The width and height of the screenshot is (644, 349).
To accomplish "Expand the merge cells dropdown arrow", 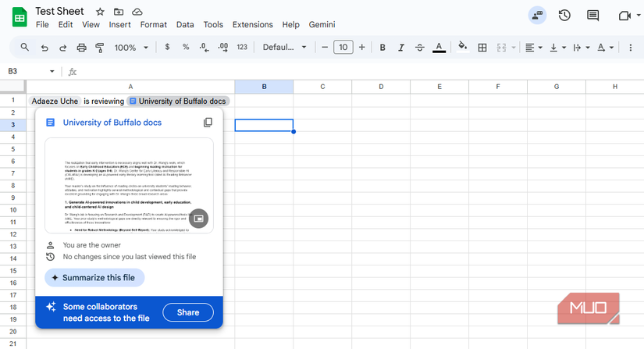I will click(514, 48).
